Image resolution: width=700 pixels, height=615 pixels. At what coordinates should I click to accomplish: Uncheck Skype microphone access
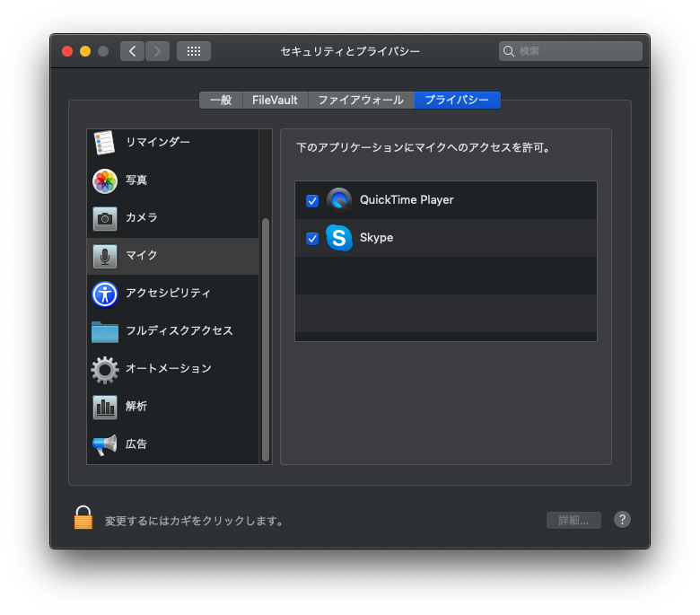(x=312, y=239)
